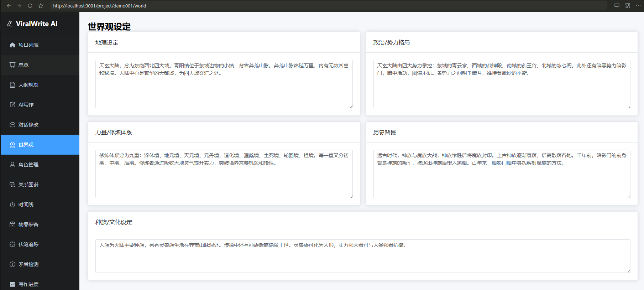
Task: Go to the 时间线 page
Action: (40, 204)
